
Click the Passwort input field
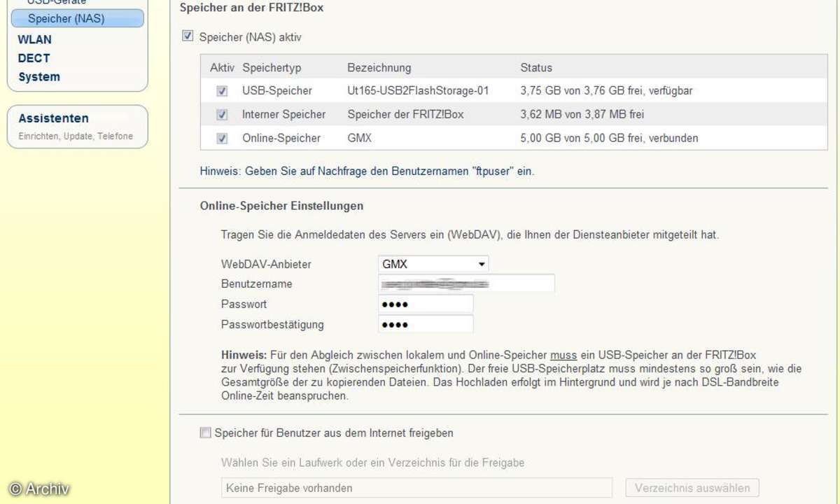[426, 304]
